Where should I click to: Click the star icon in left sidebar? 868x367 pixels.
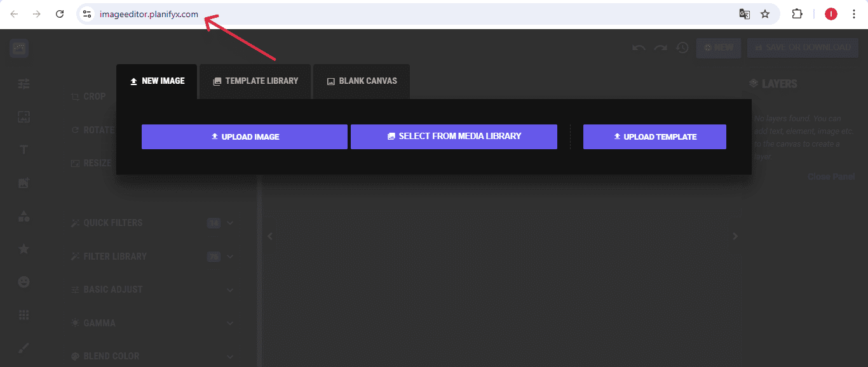pos(24,249)
